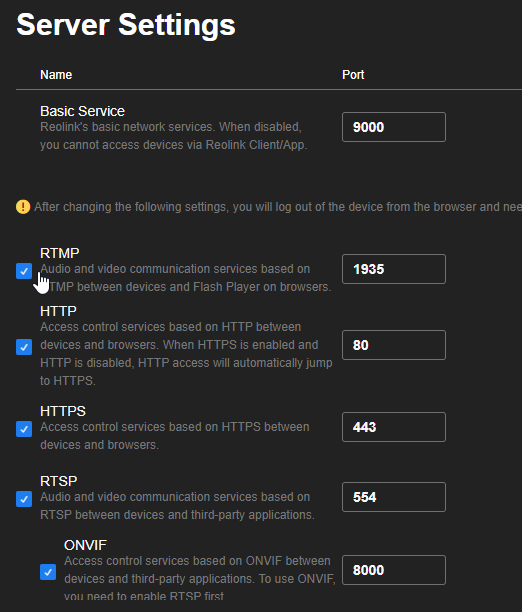Click the Port column header
The width and height of the screenshot is (522, 612).
353,75
